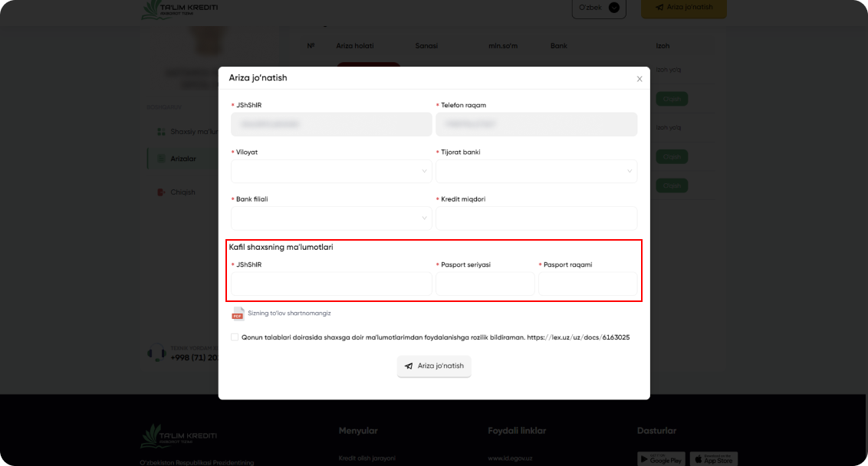Click the Kredit miqdori input field
The height and width of the screenshot is (466, 868).
(x=536, y=218)
